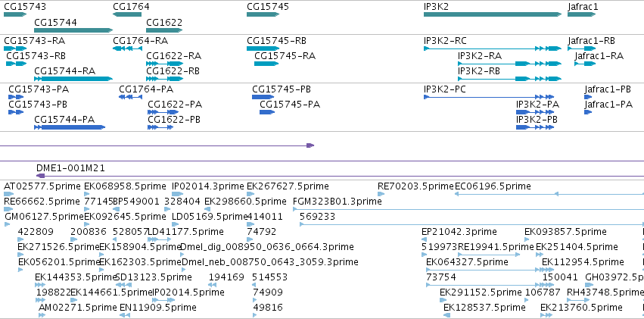Select the RH43748.5prime EST

(x=578, y=300)
